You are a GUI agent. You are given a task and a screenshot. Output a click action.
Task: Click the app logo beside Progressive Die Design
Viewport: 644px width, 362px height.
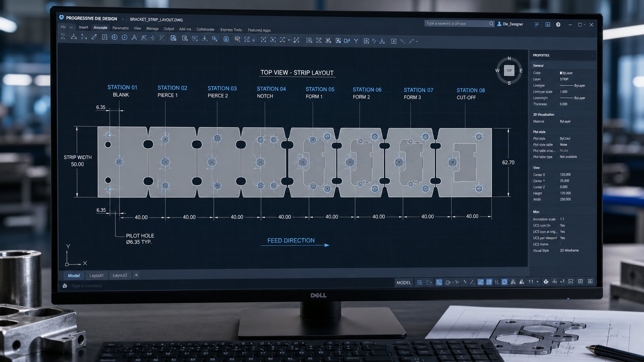coord(62,18)
